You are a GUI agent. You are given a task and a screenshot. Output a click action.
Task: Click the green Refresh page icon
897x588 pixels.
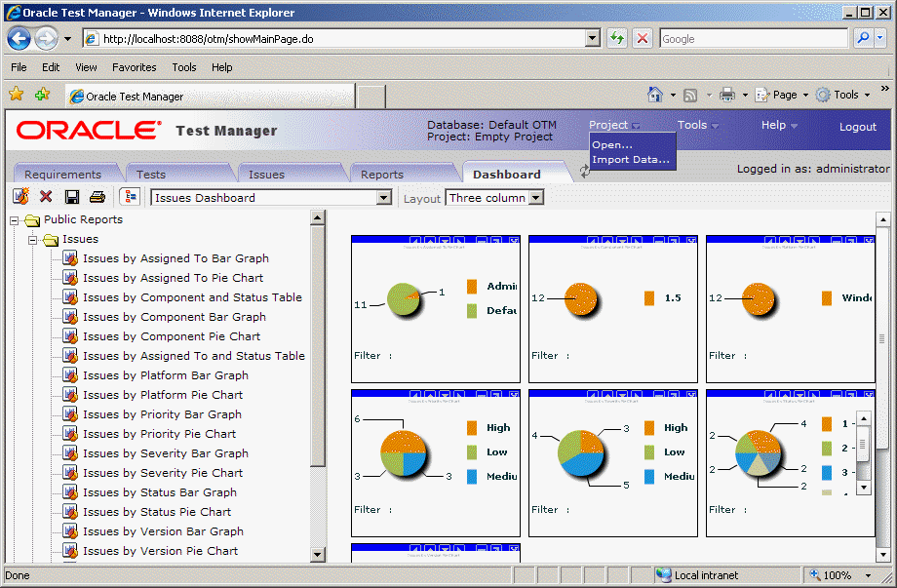tap(617, 38)
